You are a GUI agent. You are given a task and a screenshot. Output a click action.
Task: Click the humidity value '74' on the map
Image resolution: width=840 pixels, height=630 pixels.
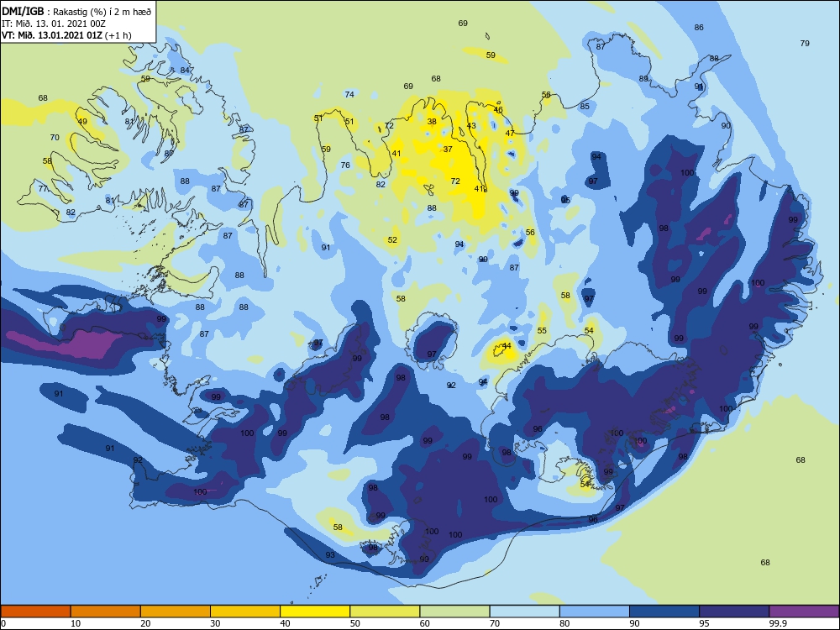349,94
